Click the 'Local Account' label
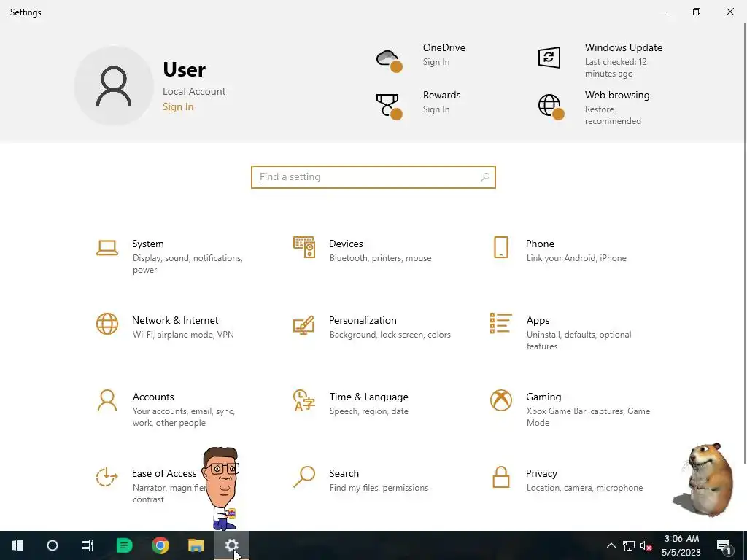The image size is (747, 560). click(x=194, y=91)
